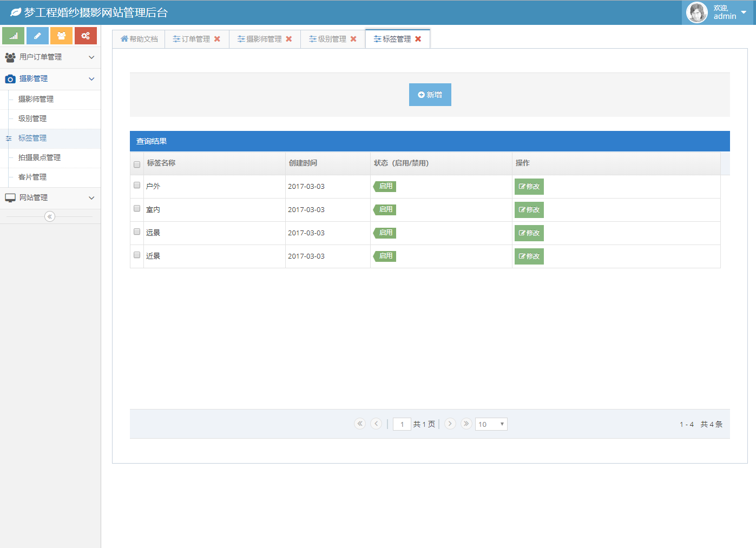The width and height of the screenshot is (756, 548).
Task: Click 修改 button for the 室内 row
Action: pos(529,210)
